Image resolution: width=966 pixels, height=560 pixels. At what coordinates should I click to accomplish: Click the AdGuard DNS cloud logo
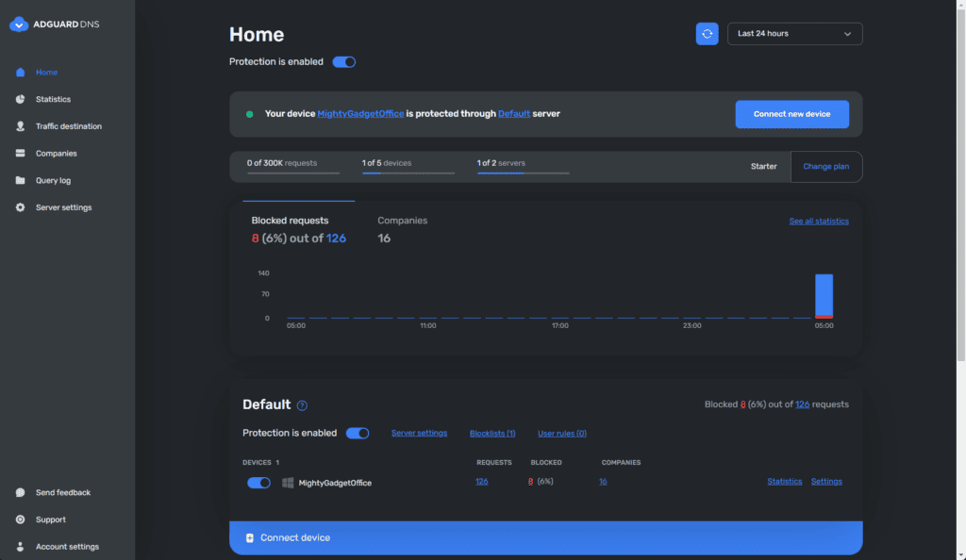click(20, 25)
